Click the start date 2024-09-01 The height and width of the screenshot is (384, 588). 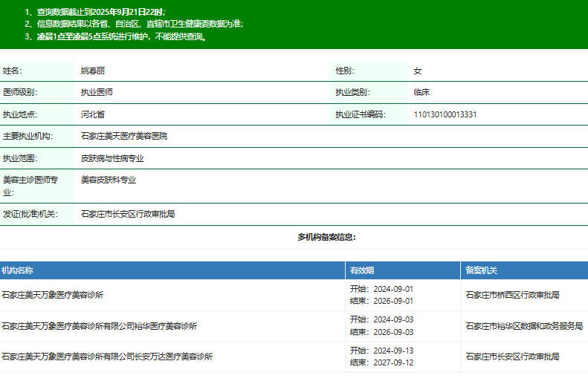point(392,289)
